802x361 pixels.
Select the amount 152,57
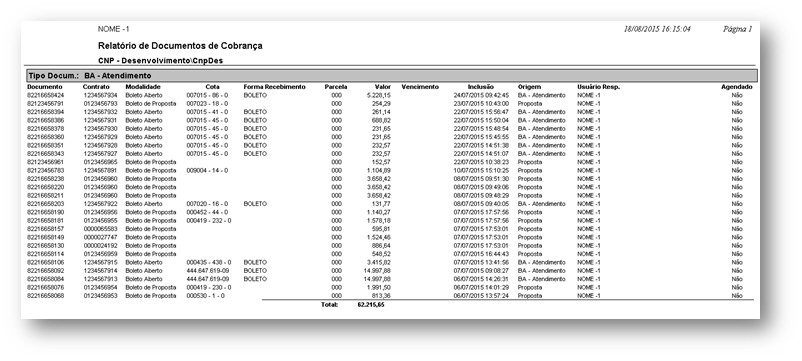pyautogui.click(x=382, y=162)
